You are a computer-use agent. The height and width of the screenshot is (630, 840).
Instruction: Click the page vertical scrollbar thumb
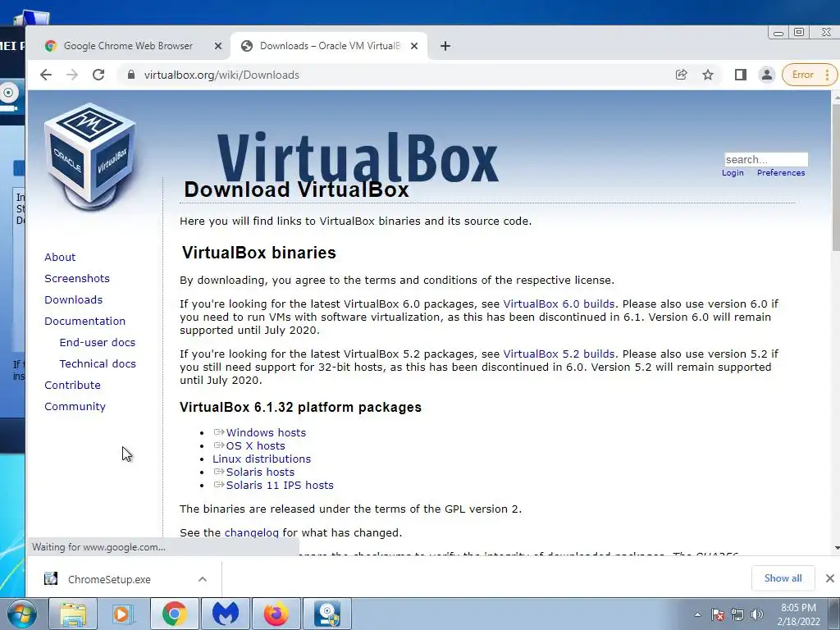pyautogui.click(x=836, y=177)
